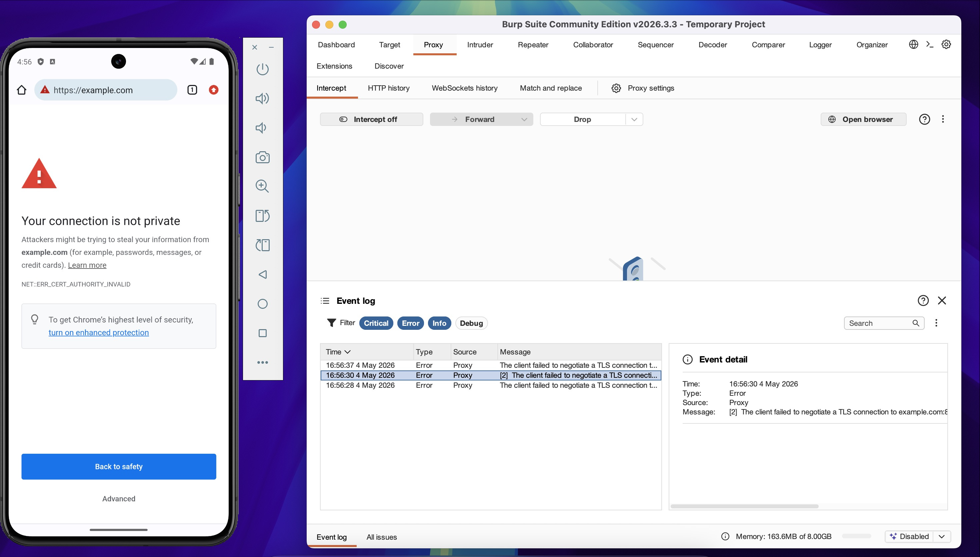
Task: Tap Chrome home icon on the phone
Action: click(22, 90)
